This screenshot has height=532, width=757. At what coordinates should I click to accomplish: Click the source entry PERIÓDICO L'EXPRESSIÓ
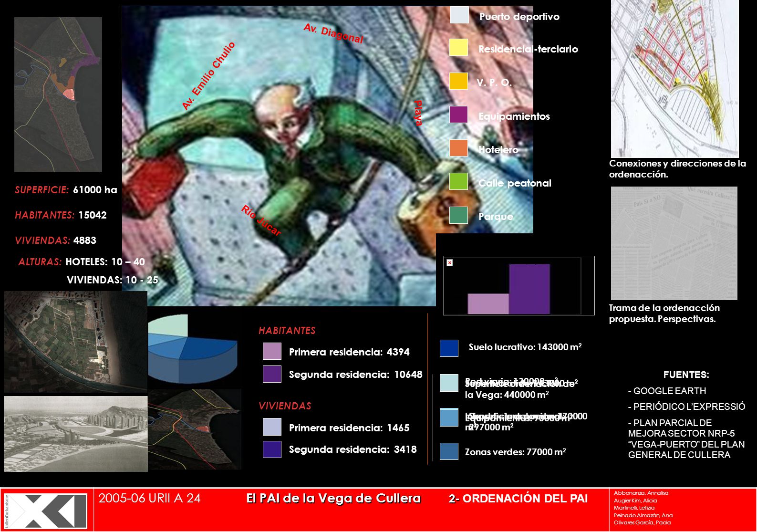click(x=686, y=407)
